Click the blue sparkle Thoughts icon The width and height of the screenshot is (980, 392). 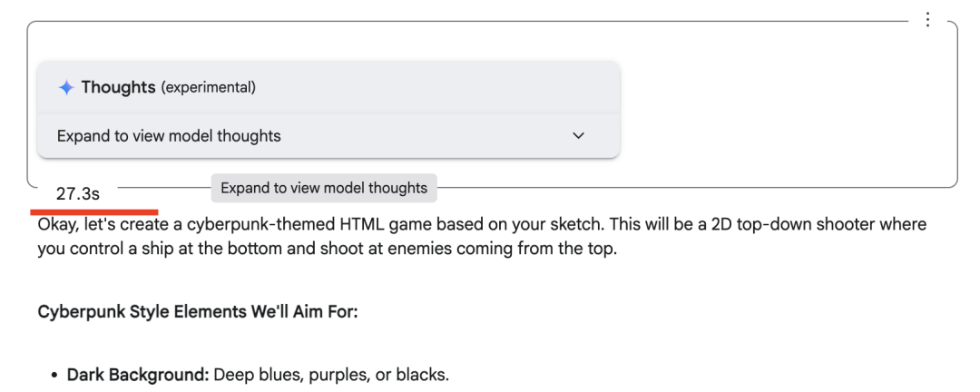[65, 88]
